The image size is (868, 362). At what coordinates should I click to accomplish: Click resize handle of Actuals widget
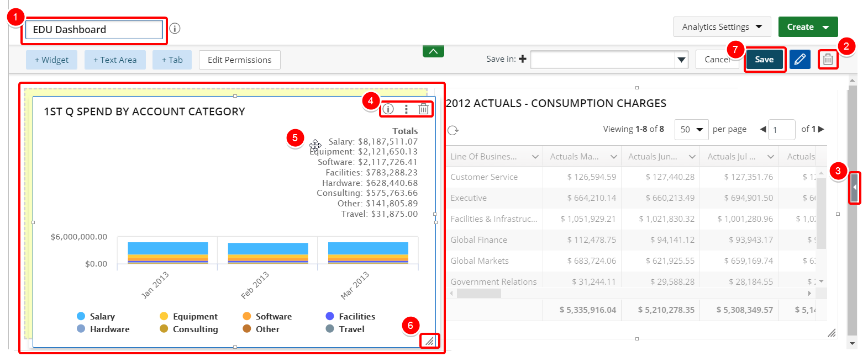[x=832, y=332]
